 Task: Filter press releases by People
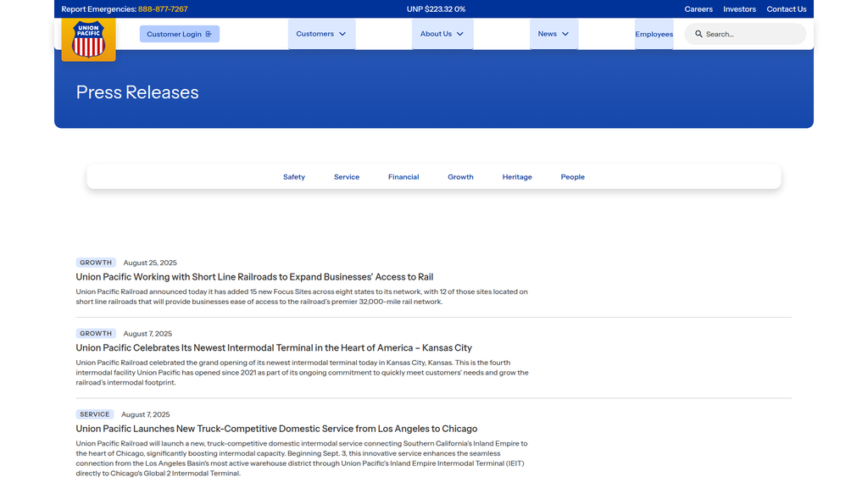coord(572,177)
